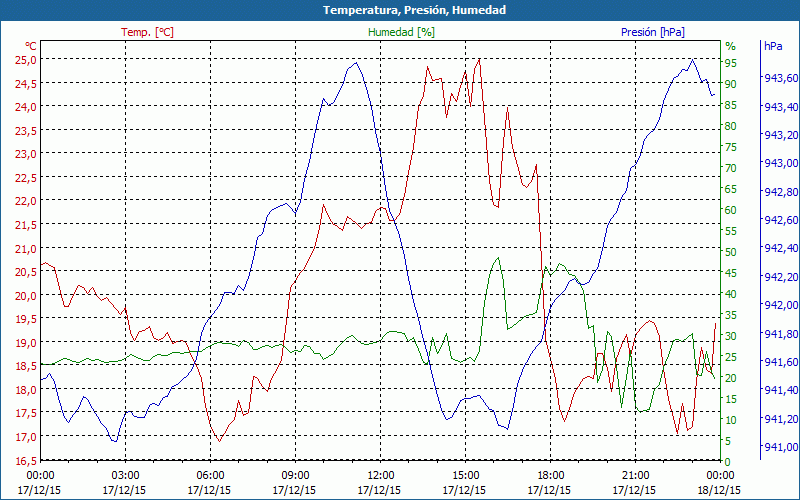Select temperature axis value "22,0"
The width and height of the screenshot is (800, 500).
[26, 201]
